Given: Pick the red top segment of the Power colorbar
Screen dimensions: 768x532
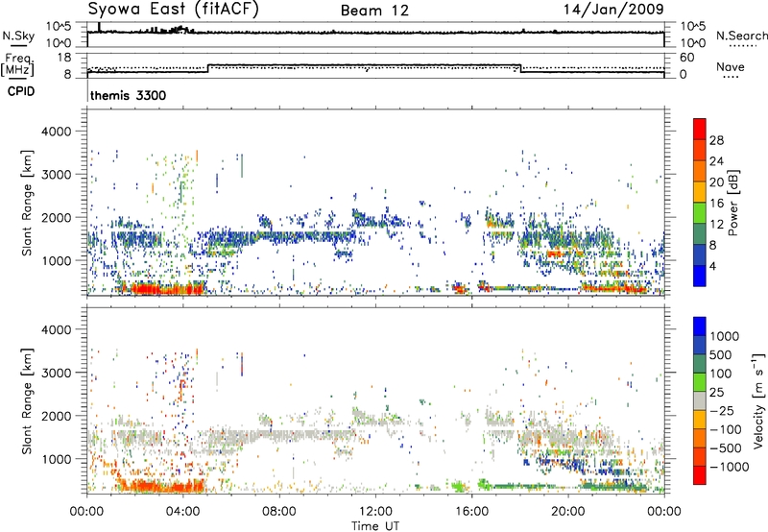Looking at the screenshot, I should tap(700, 130).
